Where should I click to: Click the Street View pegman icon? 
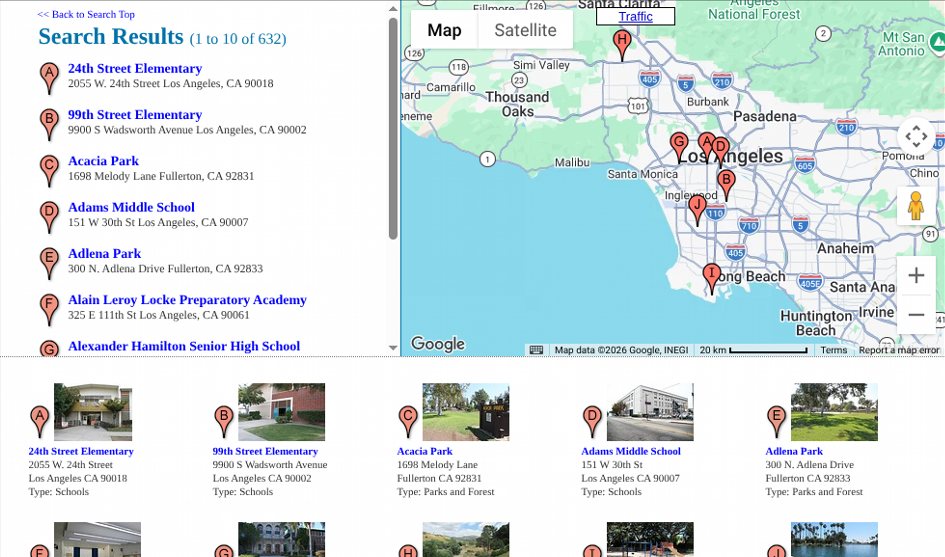click(915, 206)
